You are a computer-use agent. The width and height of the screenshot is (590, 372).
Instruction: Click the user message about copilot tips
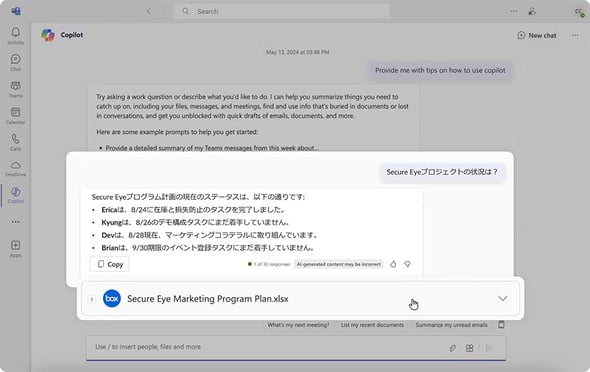point(440,70)
